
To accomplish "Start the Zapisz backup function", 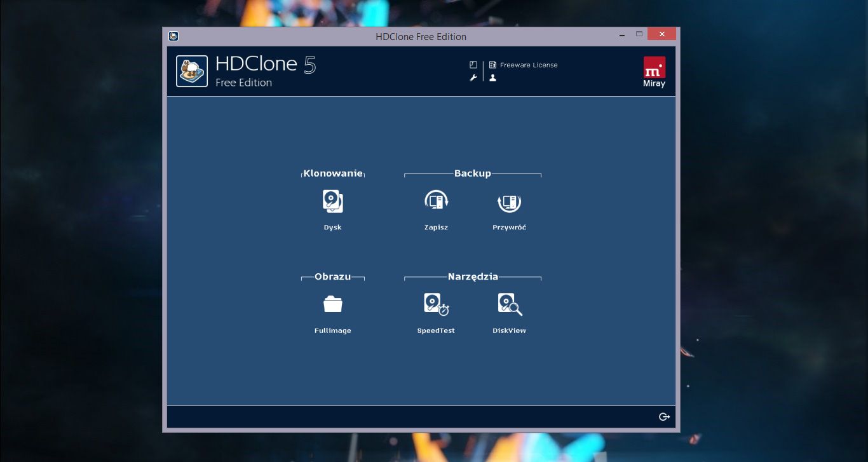I will click(x=437, y=201).
